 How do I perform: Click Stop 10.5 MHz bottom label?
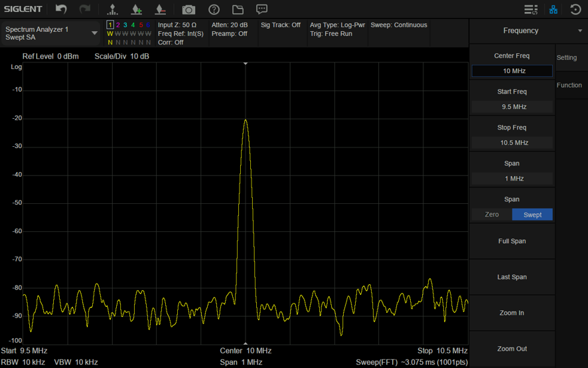pyautogui.click(x=443, y=351)
